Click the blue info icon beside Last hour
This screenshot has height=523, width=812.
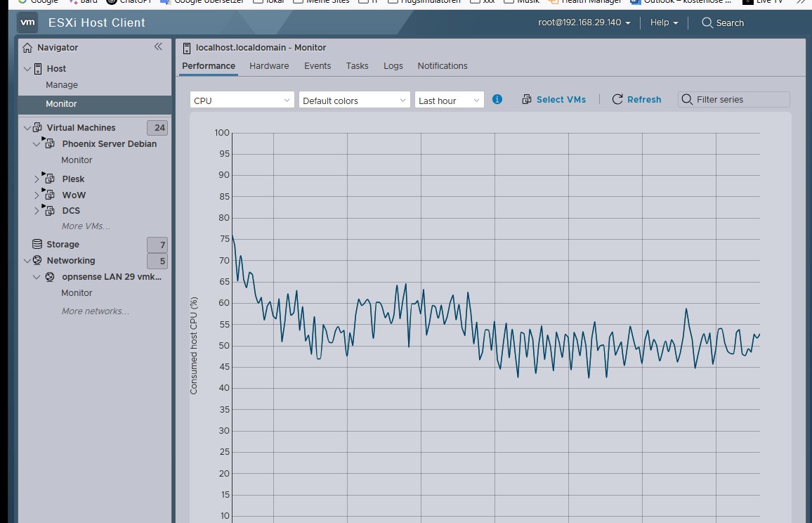pyautogui.click(x=497, y=99)
